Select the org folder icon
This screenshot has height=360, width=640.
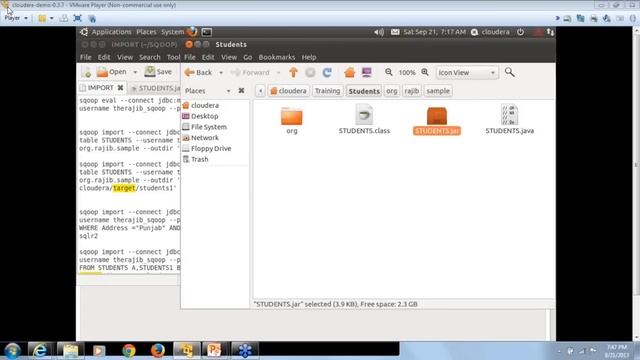tap(291, 116)
